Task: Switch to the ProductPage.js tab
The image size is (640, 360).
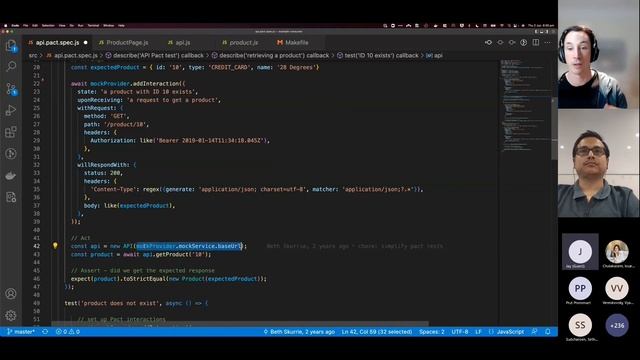Action: coord(127,42)
